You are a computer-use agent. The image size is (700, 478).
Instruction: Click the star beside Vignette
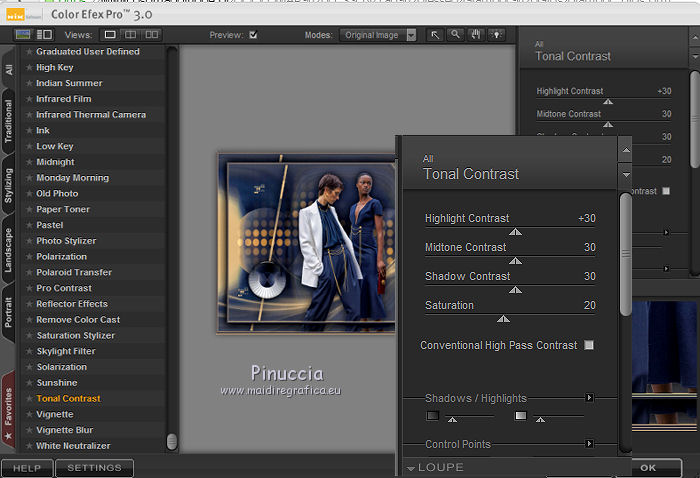pyautogui.click(x=29, y=414)
